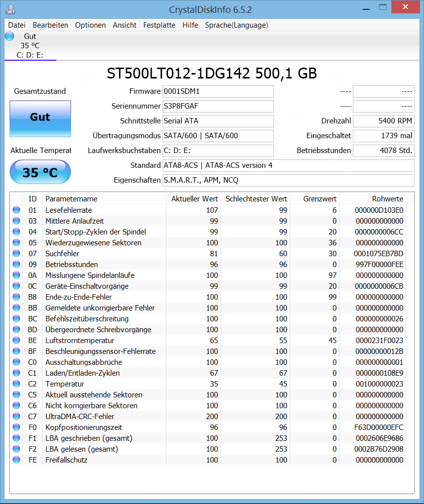Open the Festplatte menu

pos(159,25)
